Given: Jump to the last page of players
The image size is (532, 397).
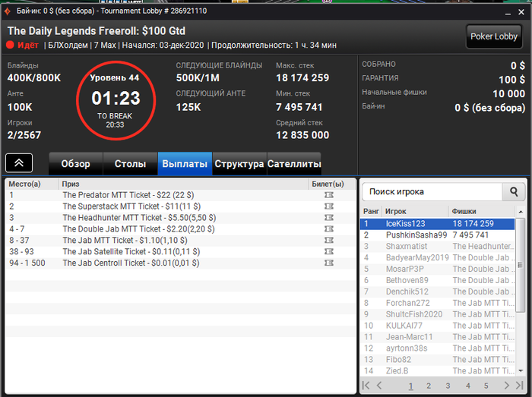Looking at the screenshot, I should click(519, 385).
